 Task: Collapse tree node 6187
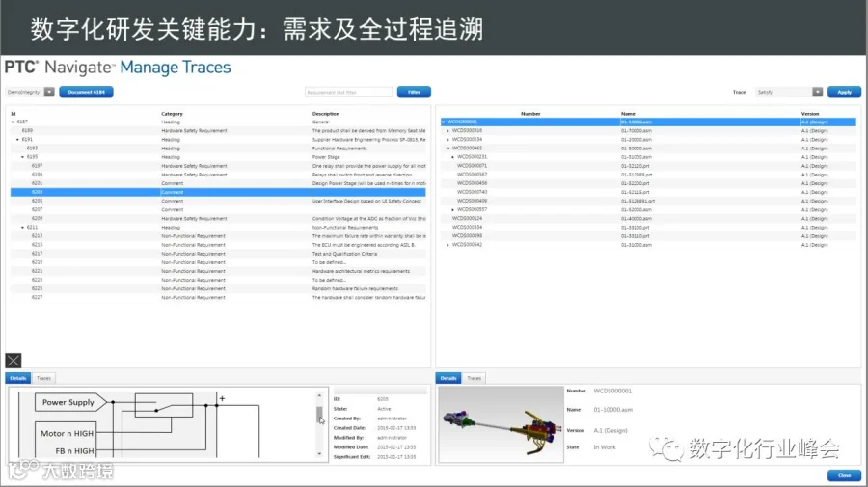pos(13,122)
